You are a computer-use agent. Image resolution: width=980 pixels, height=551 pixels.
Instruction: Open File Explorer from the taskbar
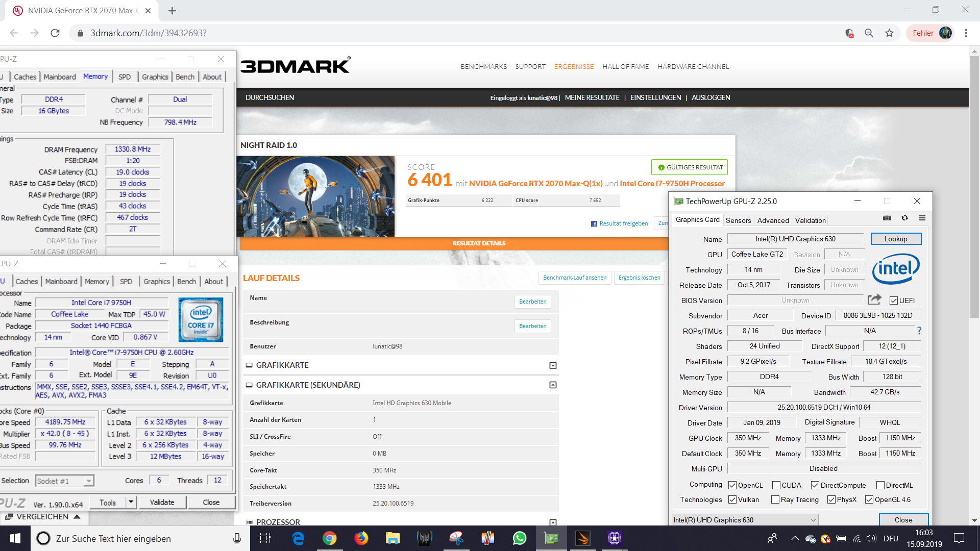(x=393, y=538)
